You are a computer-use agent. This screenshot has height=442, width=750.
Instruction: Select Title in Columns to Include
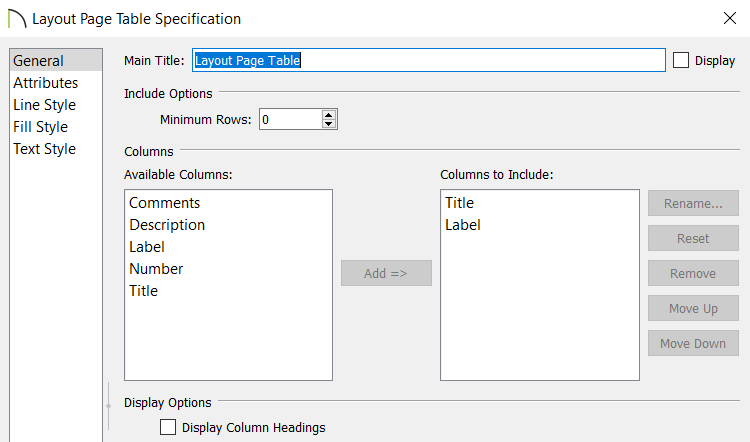pyautogui.click(x=459, y=203)
